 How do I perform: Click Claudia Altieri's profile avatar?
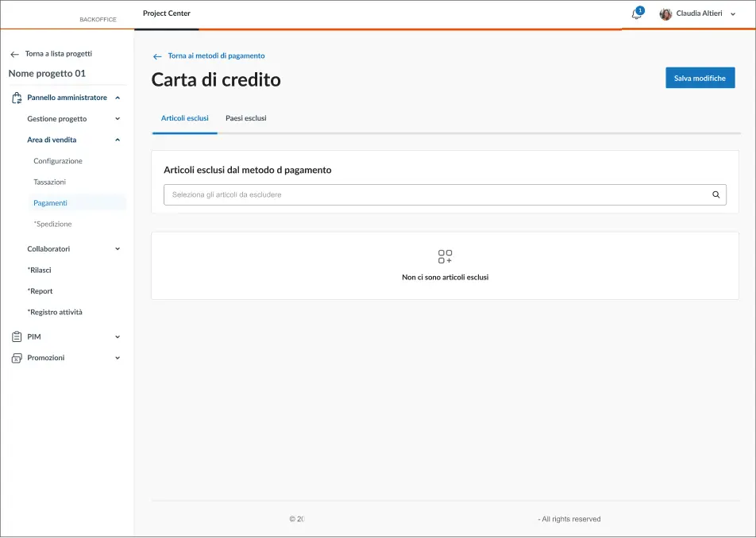click(x=665, y=14)
